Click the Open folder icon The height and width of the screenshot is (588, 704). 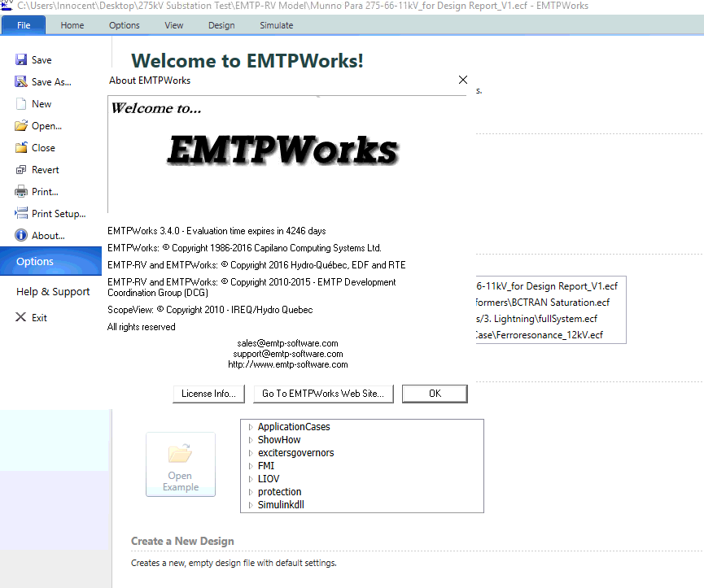20,125
